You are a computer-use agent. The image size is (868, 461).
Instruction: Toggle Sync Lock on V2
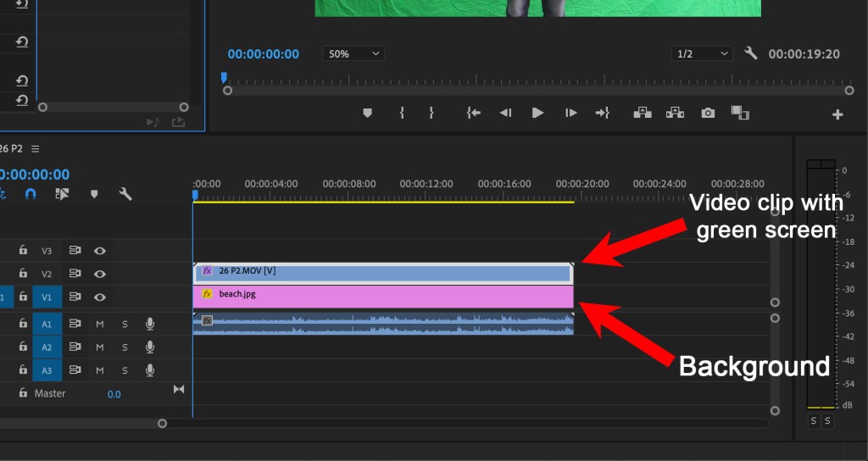[75, 274]
